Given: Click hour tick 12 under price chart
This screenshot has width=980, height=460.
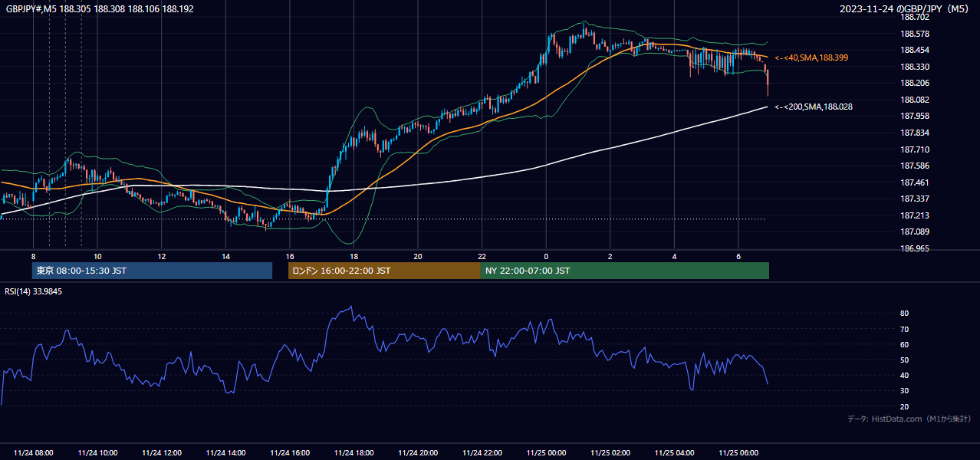Looking at the screenshot, I should coord(162,256).
